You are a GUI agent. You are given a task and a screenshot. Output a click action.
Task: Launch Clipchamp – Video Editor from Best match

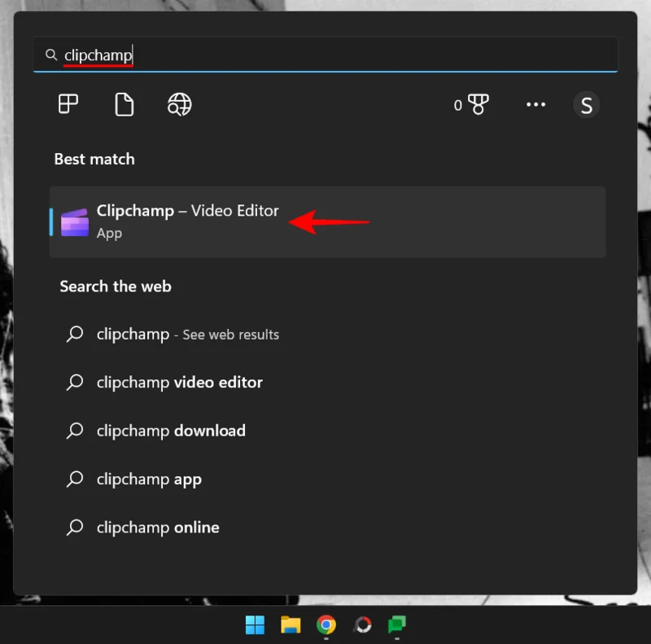point(187,210)
